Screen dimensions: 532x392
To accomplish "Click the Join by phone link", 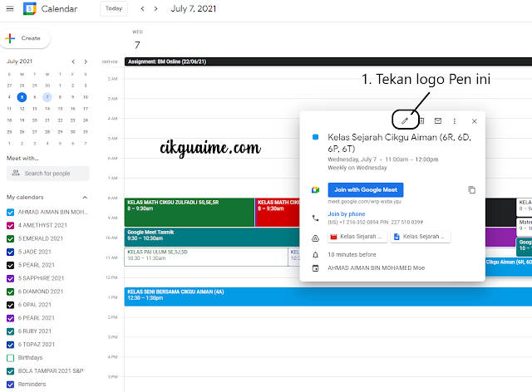I will [x=346, y=213].
